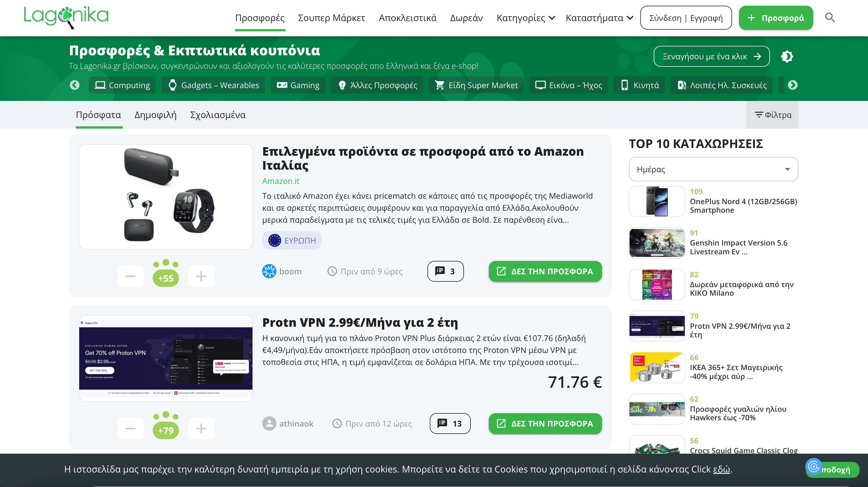
Task: Click the Amazon.it store link
Action: tap(280, 181)
